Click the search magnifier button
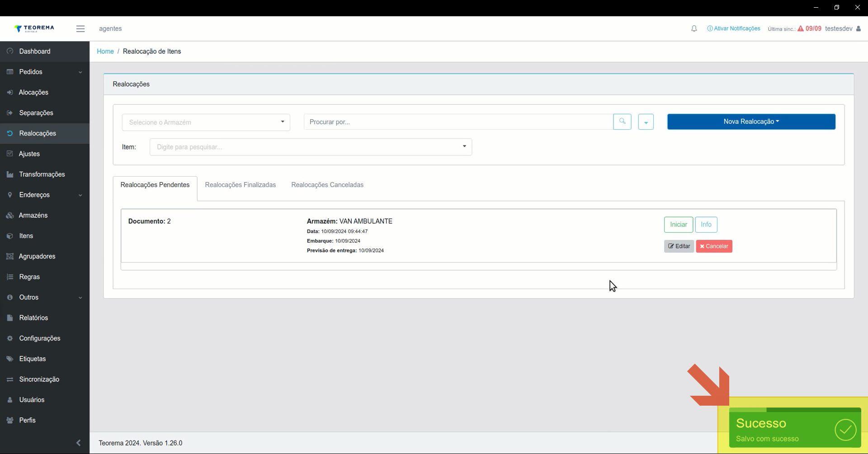 pyautogui.click(x=622, y=122)
